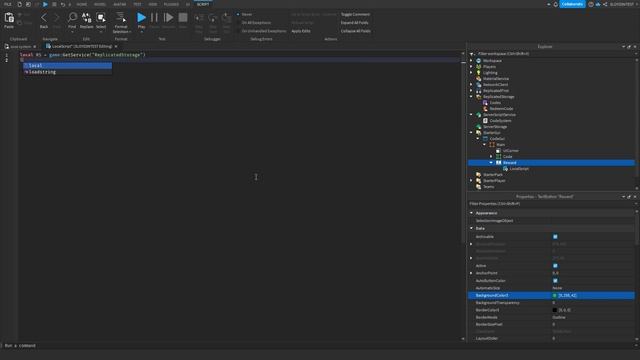This screenshot has height=360, width=640.
Task: Collapse the Data properties section
Action: pyautogui.click(x=471, y=229)
